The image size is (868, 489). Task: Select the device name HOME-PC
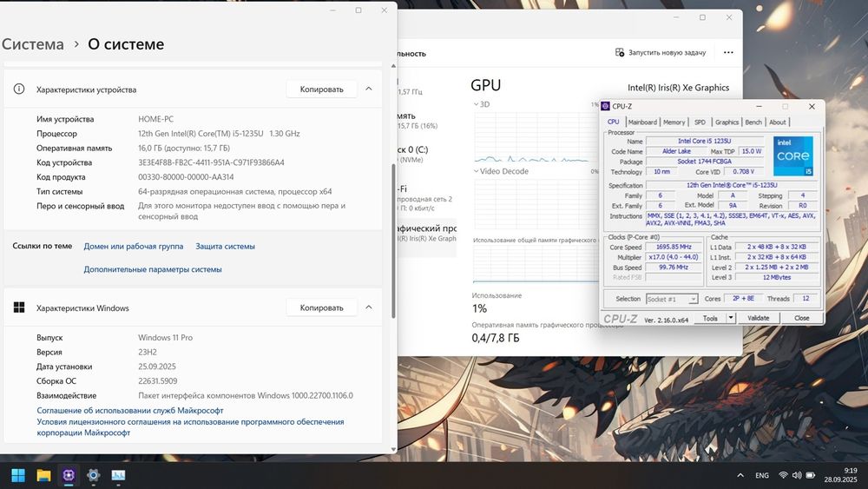point(155,119)
